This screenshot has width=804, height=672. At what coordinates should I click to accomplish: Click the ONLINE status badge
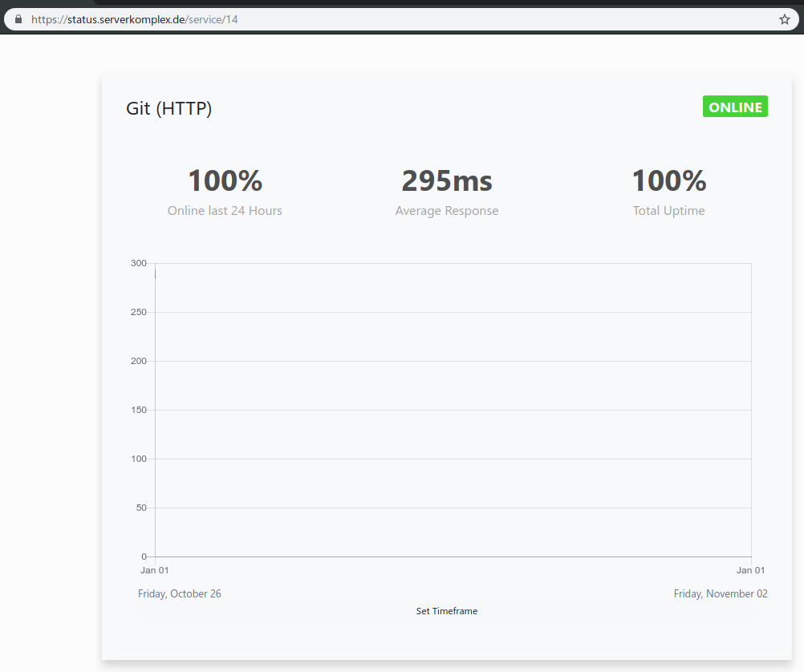click(x=734, y=106)
